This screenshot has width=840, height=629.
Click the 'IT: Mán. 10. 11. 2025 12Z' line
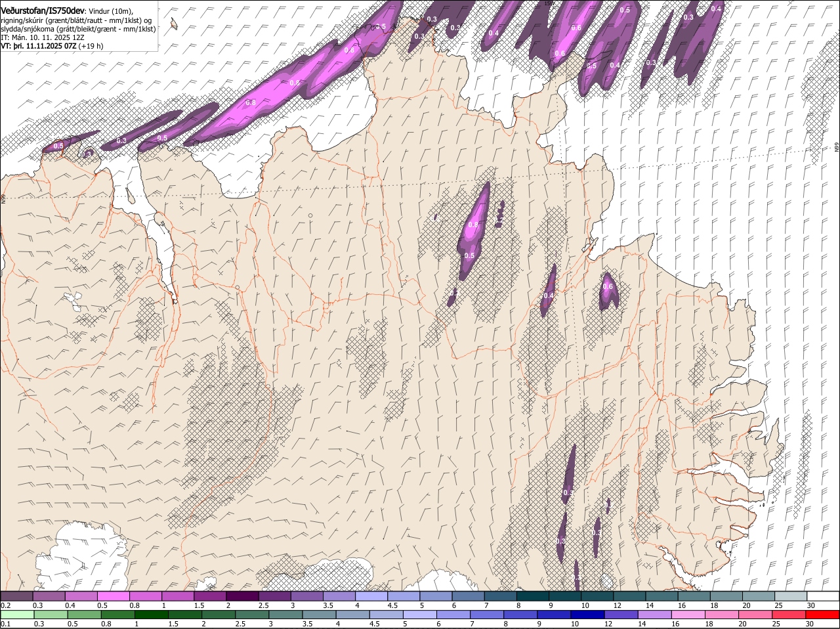tap(43, 37)
